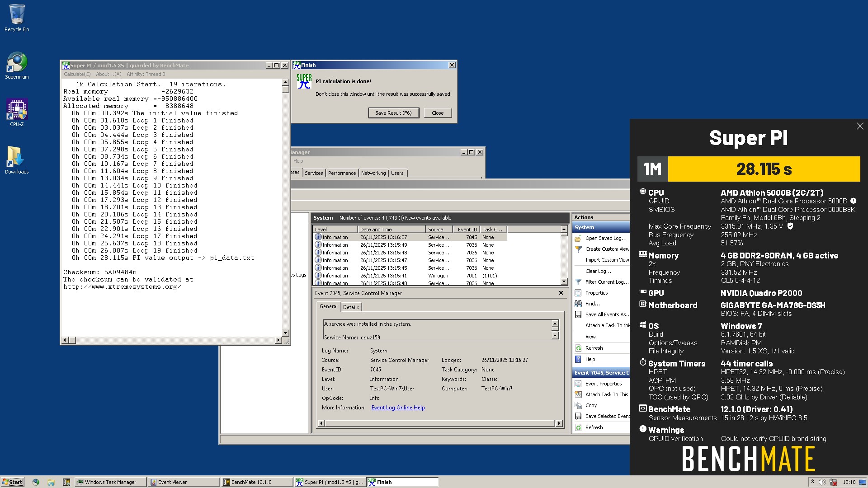Click the Help question mark icon
Screen dimensions: 868x488
click(x=578, y=359)
